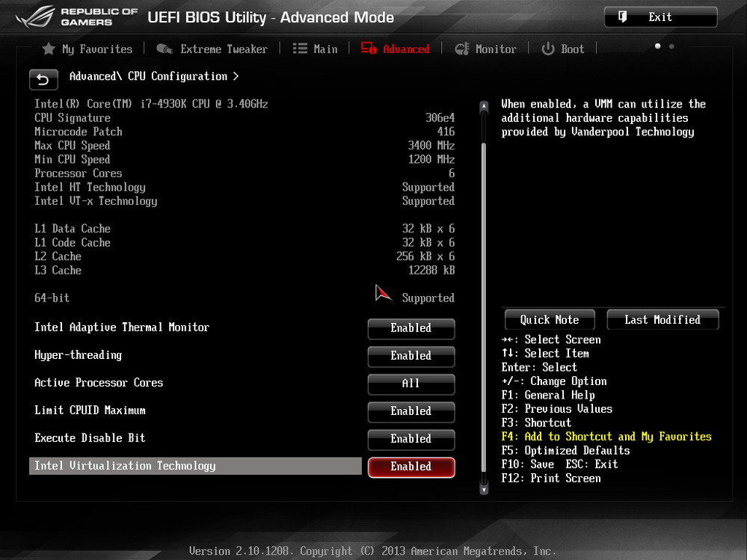Click the 64-bit Supported row label
Viewport: 747px width, 560px height.
click(52, 298)
